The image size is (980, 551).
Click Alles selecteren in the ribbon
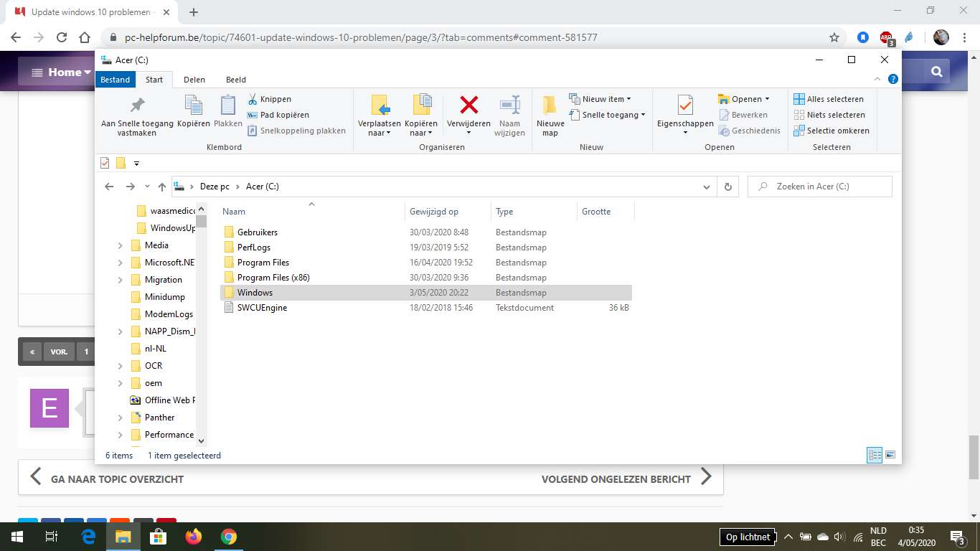(x=829, y=99)
